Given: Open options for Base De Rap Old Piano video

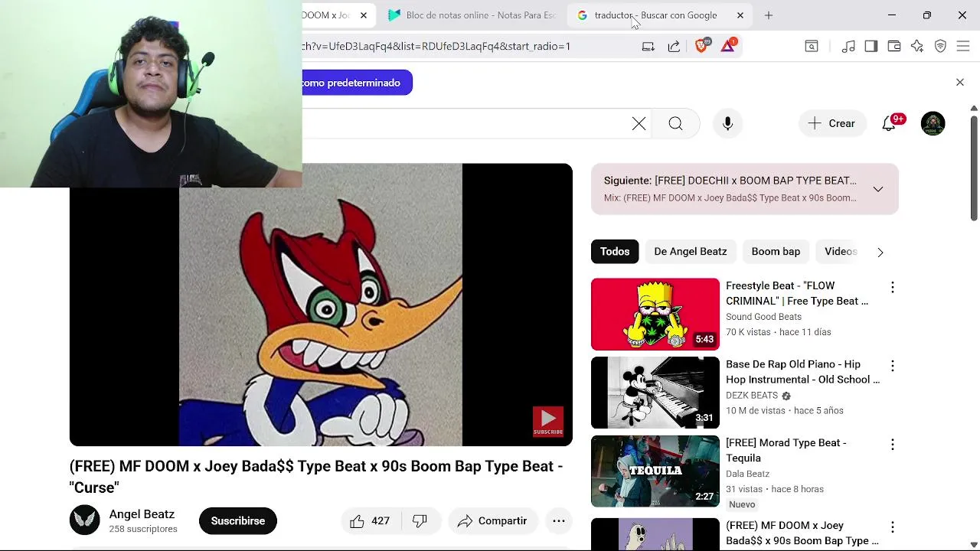Looking at the screenshot, I should [892, 366].
